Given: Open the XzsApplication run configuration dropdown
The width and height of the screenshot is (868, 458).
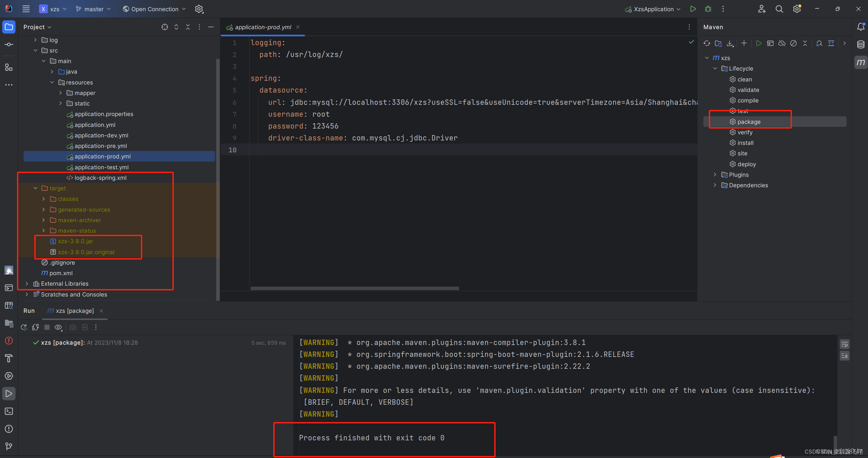Looking at the screenshot, I should coord(653,9).
